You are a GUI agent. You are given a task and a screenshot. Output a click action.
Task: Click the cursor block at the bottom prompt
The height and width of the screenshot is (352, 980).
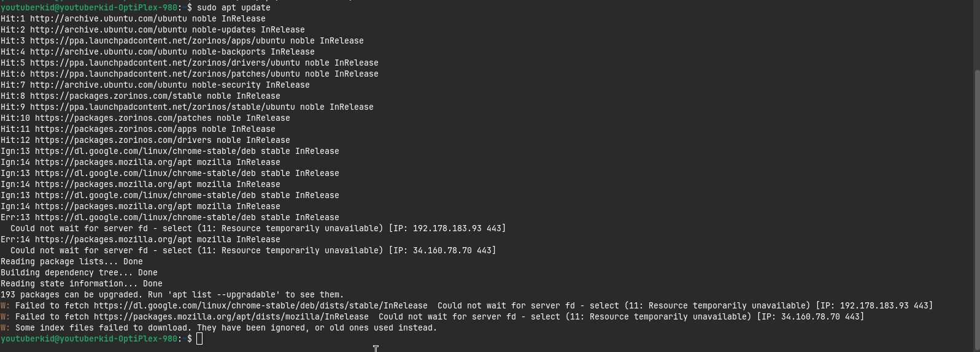click(199, 339)
